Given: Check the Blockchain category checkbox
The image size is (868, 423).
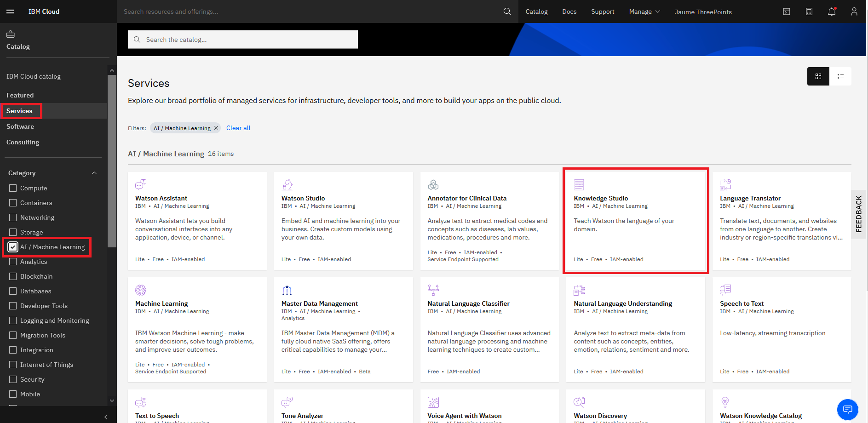Looking at the screenshot, I should click(x=13, y=276).
